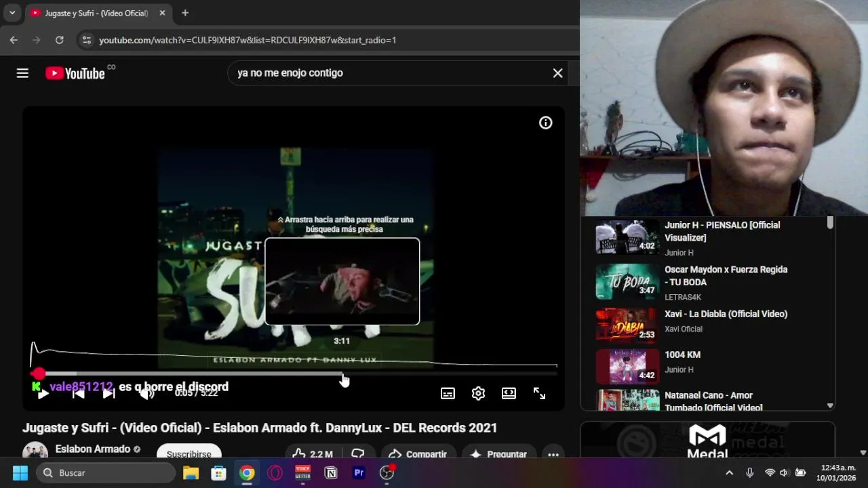868x488 pixels.
Task: Click the taskbar Buscar search box
Action: pyautogui.click(x=106, y=473)
